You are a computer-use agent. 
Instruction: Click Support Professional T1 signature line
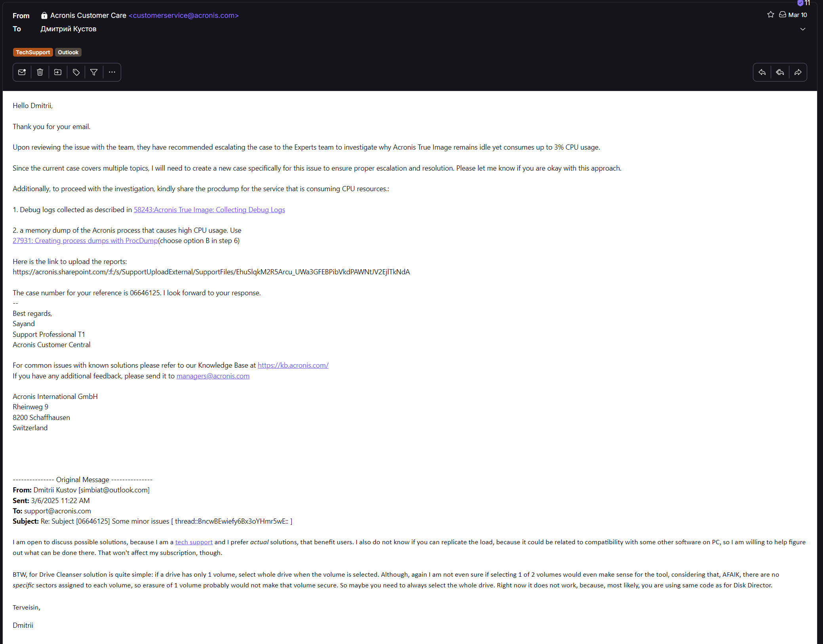49,334
